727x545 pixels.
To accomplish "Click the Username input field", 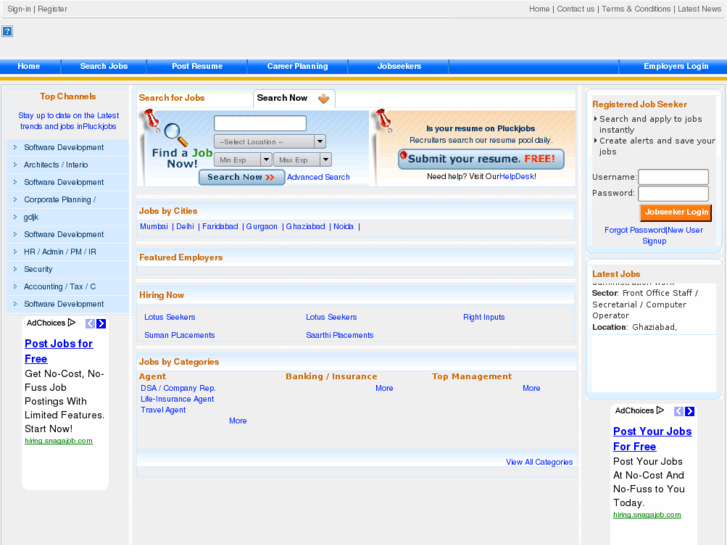I will pos(673,177).
